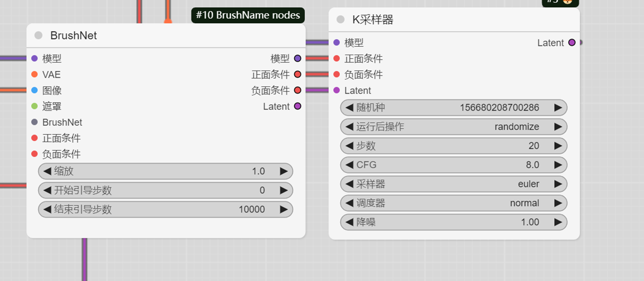Select previous 运行后操作 option
644x281 pixels.
coord(349,127)
